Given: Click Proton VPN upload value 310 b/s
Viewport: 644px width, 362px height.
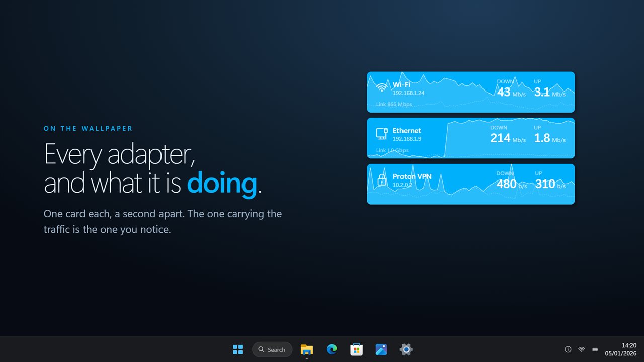Looking at the screenshot, I should tap(550, 184).
